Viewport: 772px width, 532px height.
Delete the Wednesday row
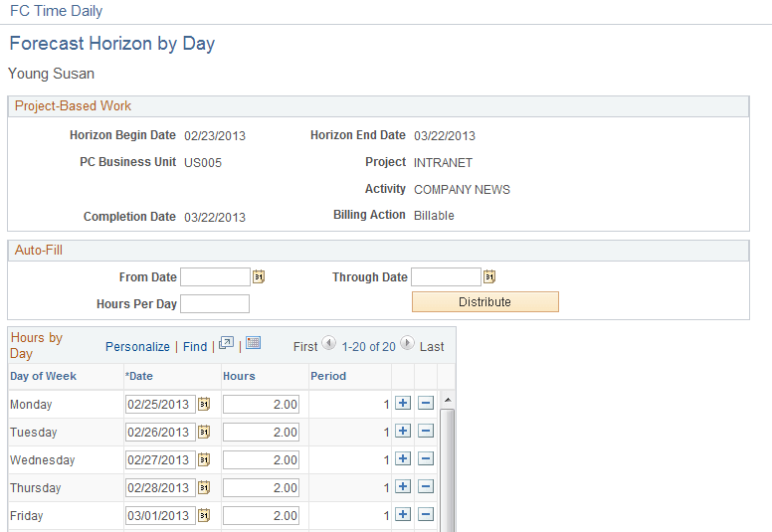pos(426,458)
